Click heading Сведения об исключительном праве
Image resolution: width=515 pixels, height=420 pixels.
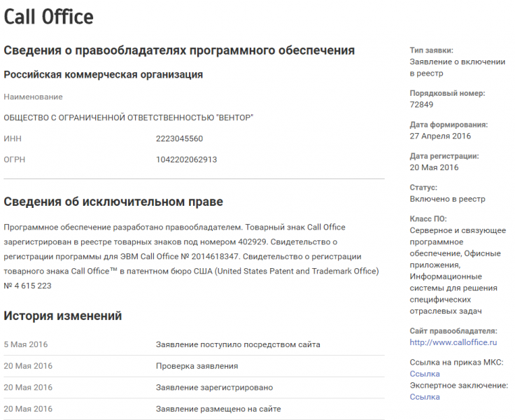click(x=113, y=202)
